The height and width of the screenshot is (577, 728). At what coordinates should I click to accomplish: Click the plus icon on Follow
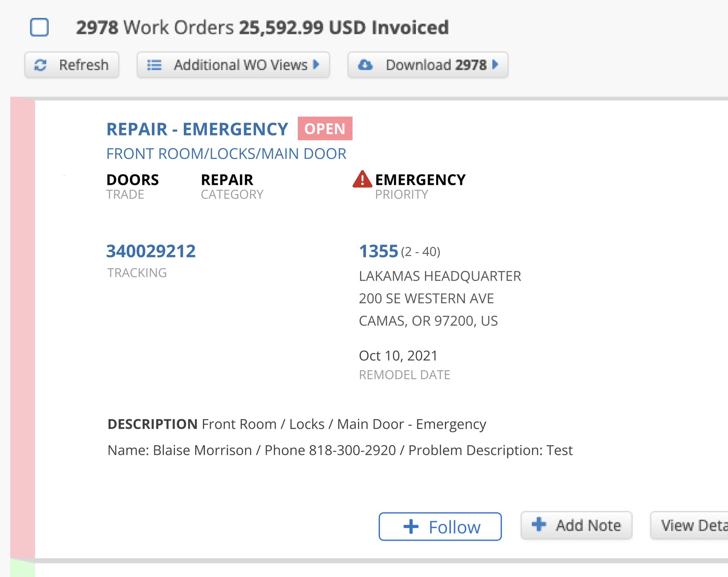click(411, 527)
